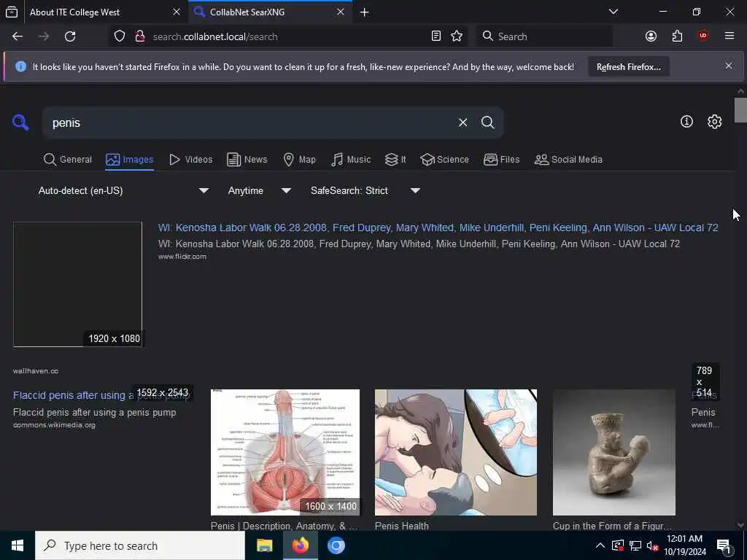Click in the SearXNG search query field

252,122
